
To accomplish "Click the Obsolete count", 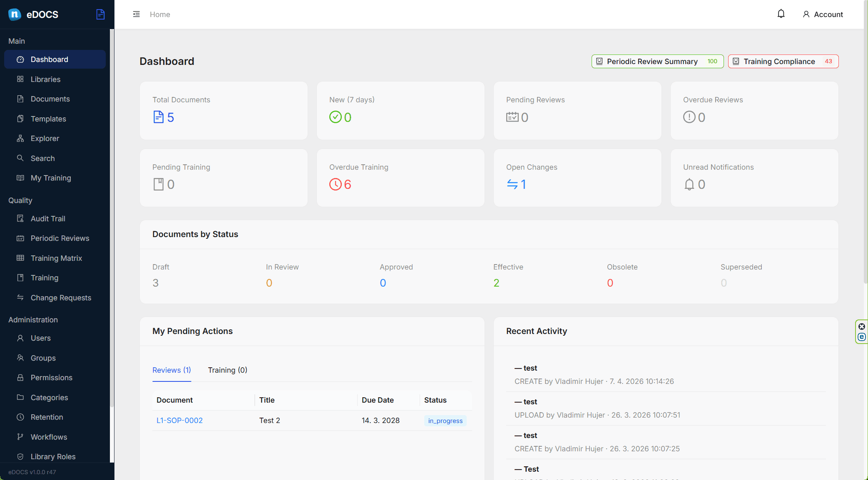I will coord(610,283).
